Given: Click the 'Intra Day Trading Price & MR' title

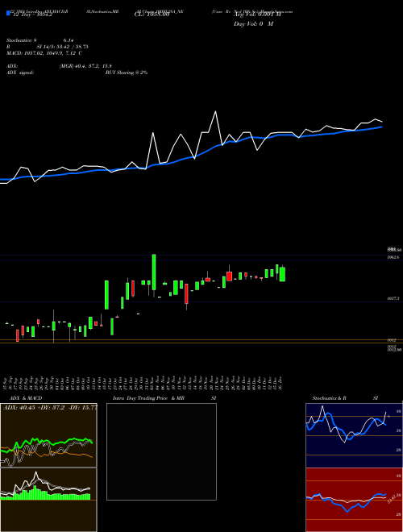Looking at the screenshot, I should coord(148,398).
